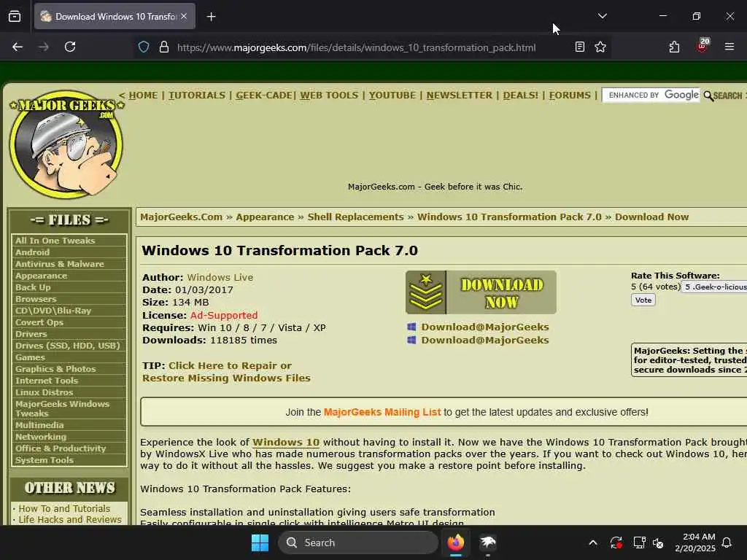Open a new tab with plus
This screenshot has height=560, width=747.
click(x=211, y=17)
